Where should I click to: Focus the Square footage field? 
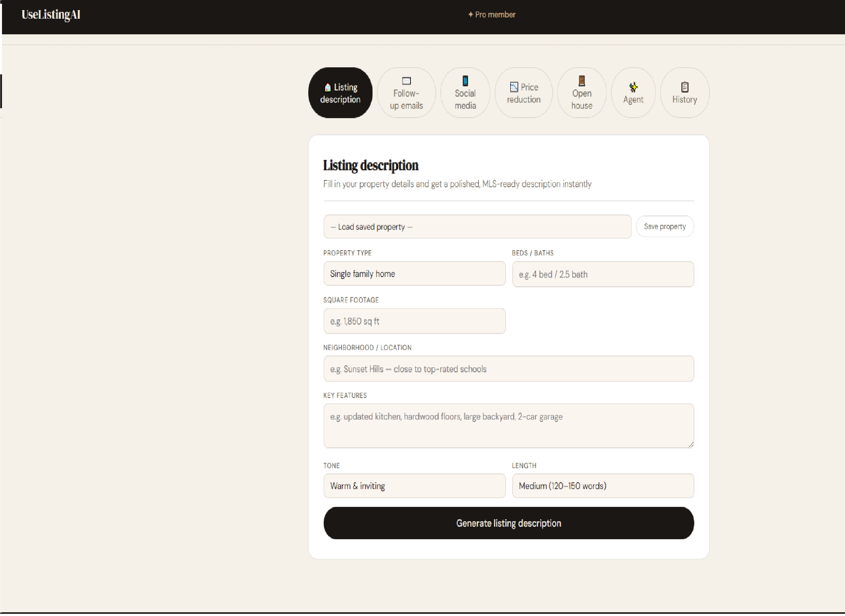click(414, 321)
